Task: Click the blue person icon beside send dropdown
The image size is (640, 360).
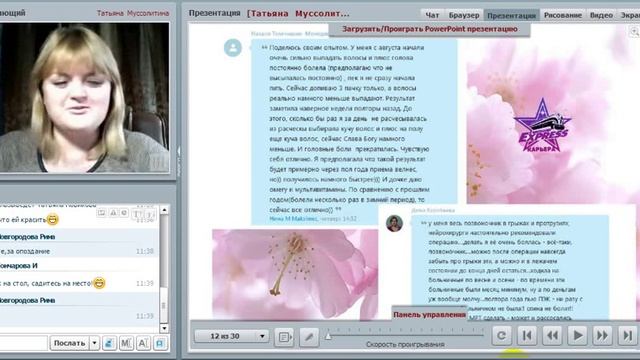Action: pyautogui.click(x=109, y=343)
